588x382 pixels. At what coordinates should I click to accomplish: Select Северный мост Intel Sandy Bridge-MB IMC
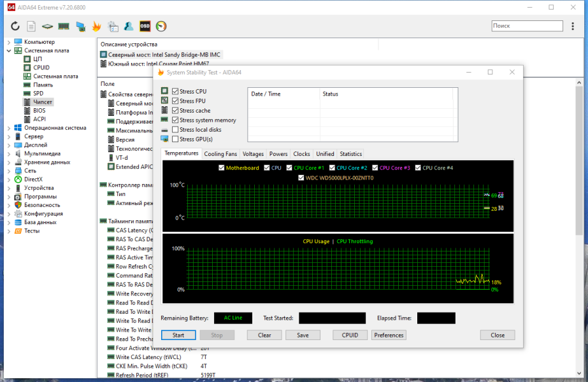161,55
